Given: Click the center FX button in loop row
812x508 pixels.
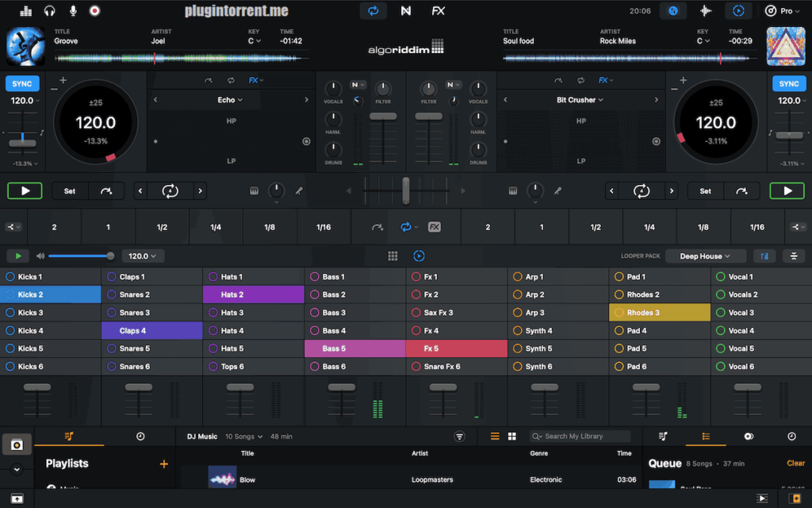Looking at the screenshot, I should [435, 227].
